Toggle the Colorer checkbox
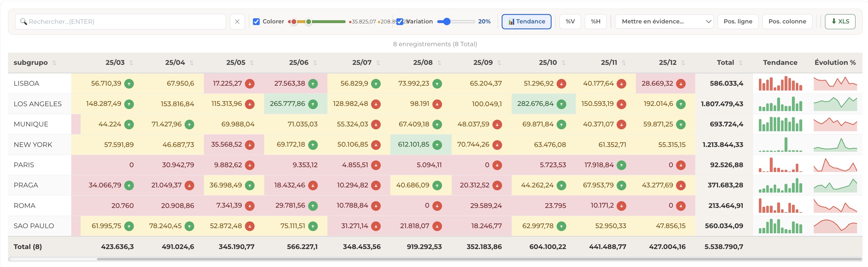 click(x=256, y=22)
